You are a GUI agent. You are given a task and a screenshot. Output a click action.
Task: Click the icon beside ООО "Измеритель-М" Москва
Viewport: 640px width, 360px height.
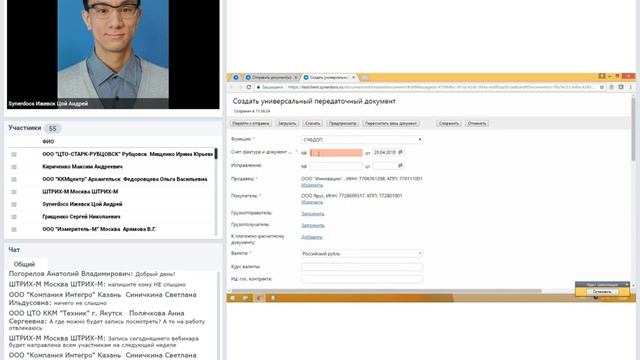[14, 229]
